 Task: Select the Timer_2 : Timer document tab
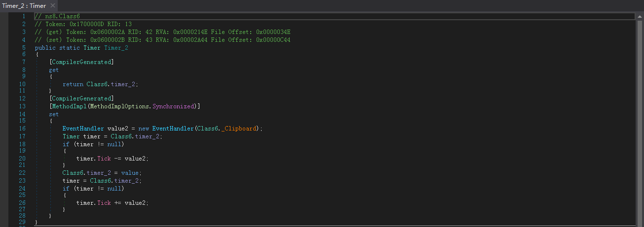tap(24, 5)
